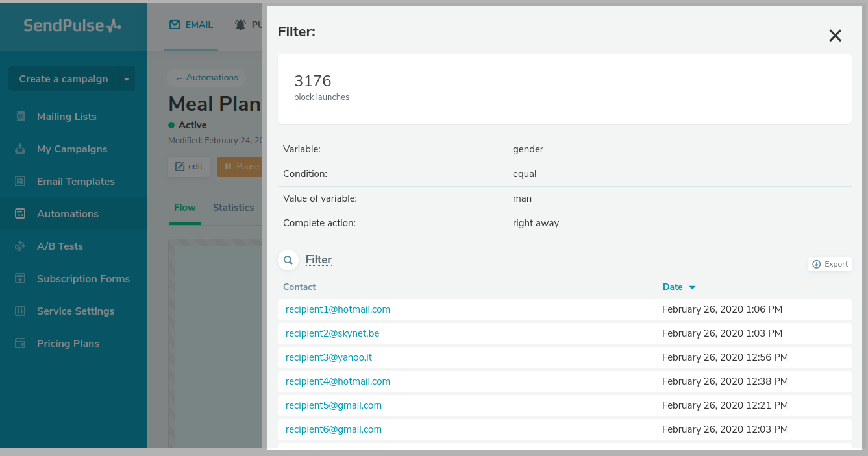This screenshot has height=456, width=868.
Task: Click the Filter link above contacts table
Action: coord(319,260)
